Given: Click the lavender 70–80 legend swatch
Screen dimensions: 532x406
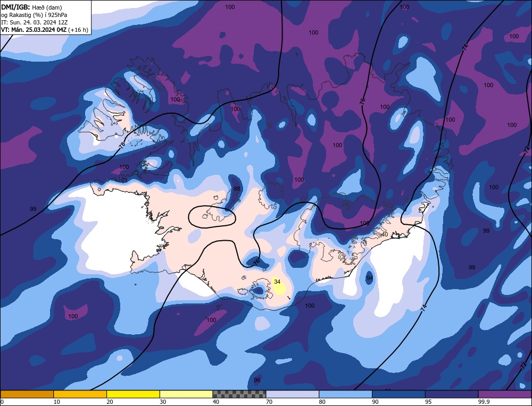Looking at the screenshot, I should tap(293, 394).
